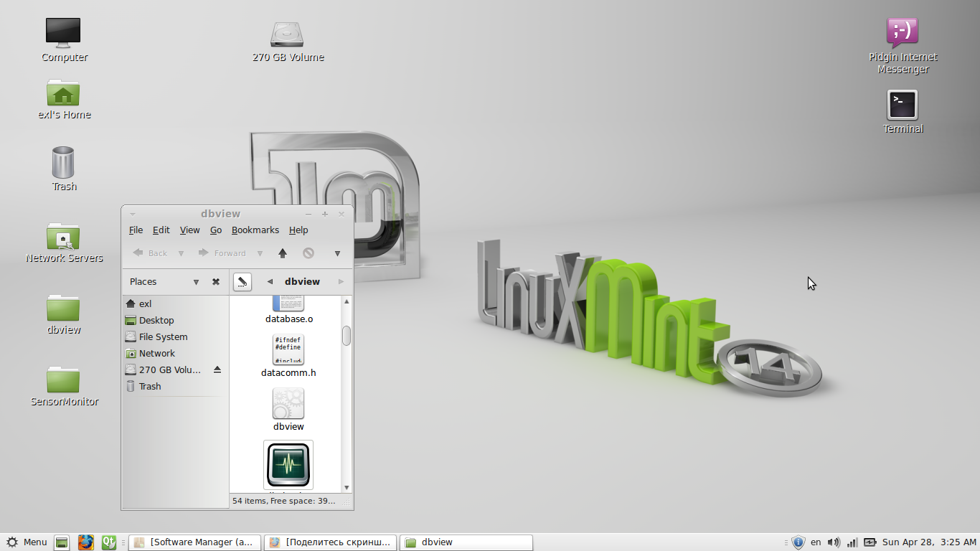Screen dimensions: 980x551
Task: Expand the Forward history dropdown arrow
Action: 260,253
